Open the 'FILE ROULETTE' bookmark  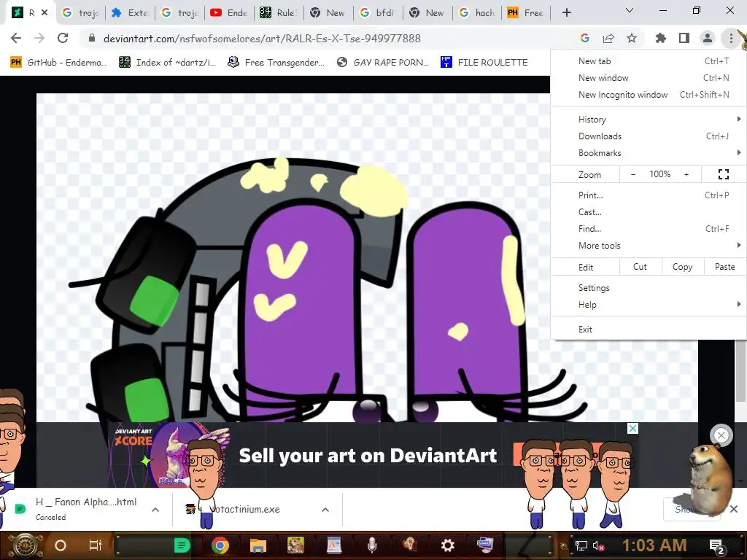pyautogui.click(x=484, y=63)
